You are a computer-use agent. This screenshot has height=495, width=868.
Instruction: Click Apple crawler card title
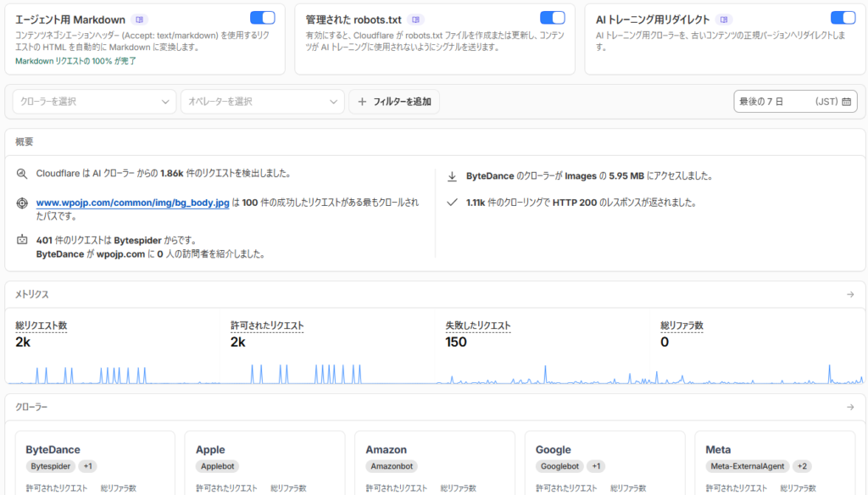(x=210, y=449)
